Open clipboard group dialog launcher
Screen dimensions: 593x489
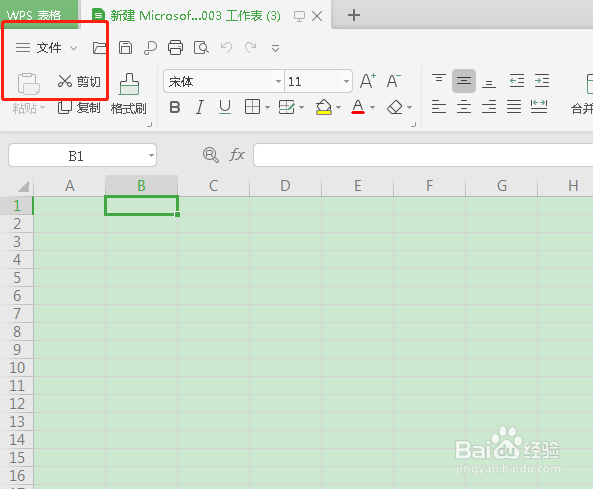pyautogui.click(x=149, y=124)
